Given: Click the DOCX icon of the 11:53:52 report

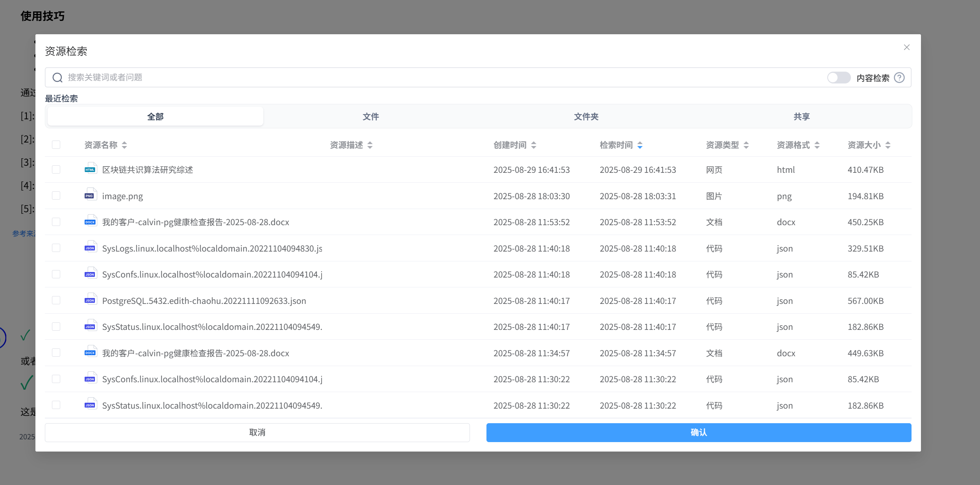Looking at the screenshot, I should tap(91, 222).
